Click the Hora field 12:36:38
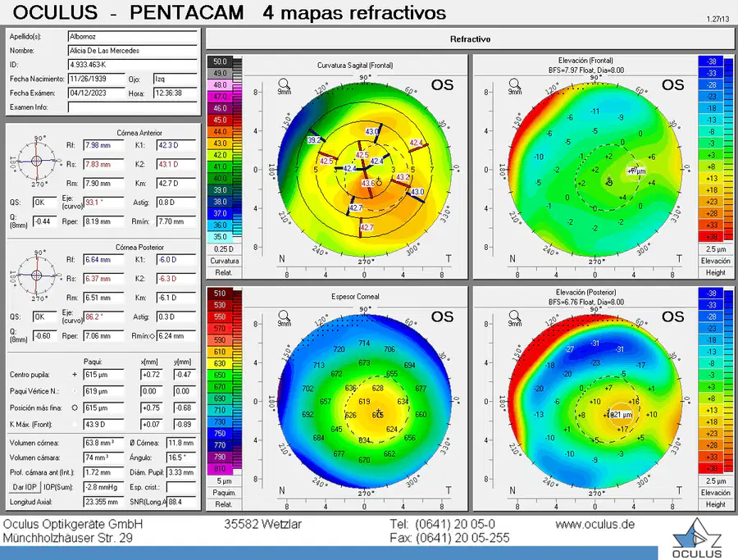This screenshot has width=738, height=560. (175, 93)
